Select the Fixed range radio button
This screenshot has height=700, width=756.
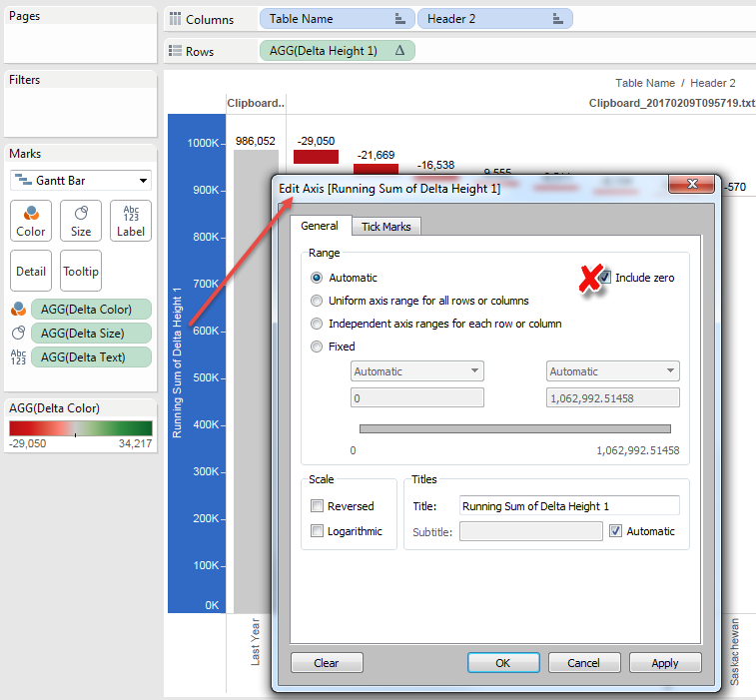317,347
